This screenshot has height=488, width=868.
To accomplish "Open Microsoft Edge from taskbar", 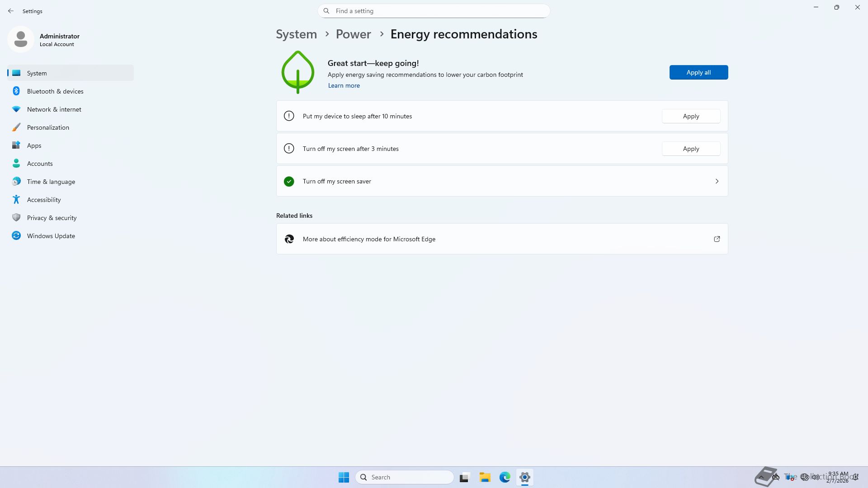I will click(x=505, y=477).
